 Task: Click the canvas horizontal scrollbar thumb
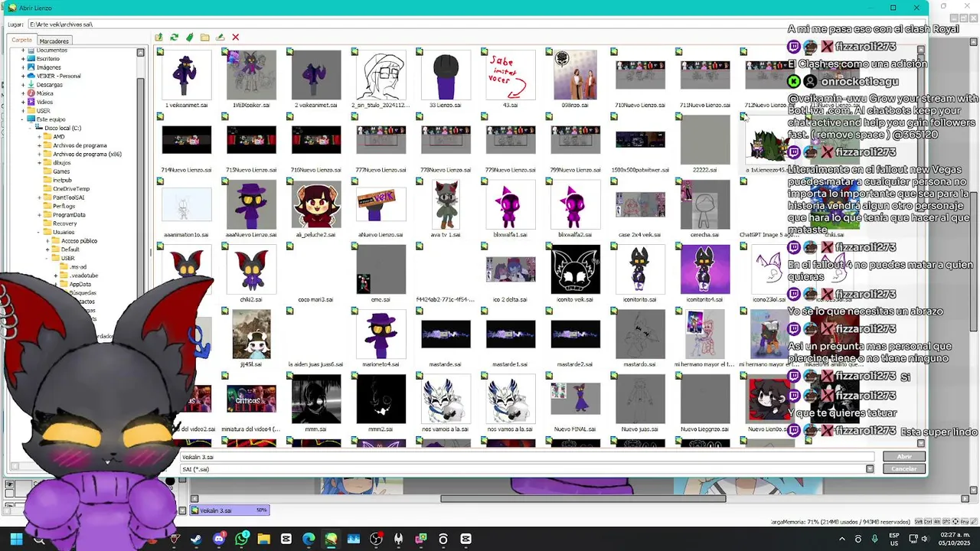tap(583, 499)
